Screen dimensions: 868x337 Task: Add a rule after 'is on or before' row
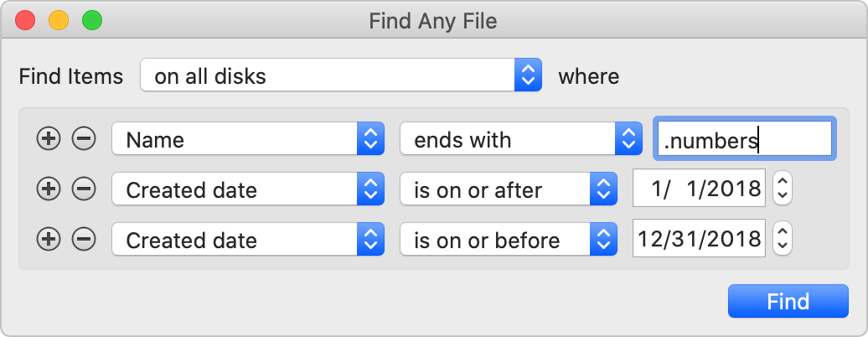point(49,240)
